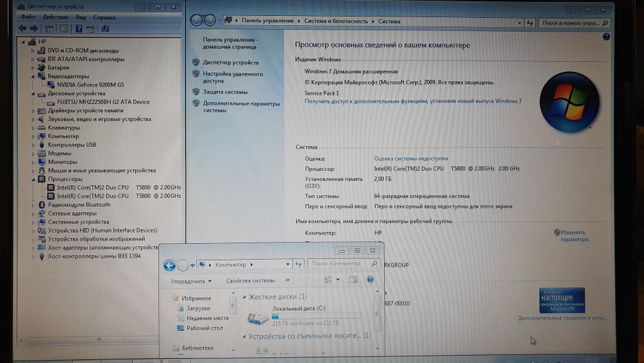The image size is (644, 363).
Task: Click Система и безопасность breadcrumb
Action: click(336, 21)
